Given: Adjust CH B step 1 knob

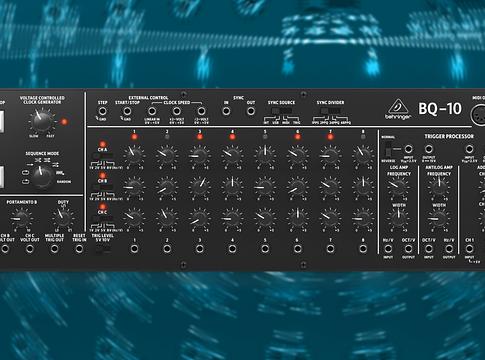Looking at the screenshot, I should pos(134,186).
